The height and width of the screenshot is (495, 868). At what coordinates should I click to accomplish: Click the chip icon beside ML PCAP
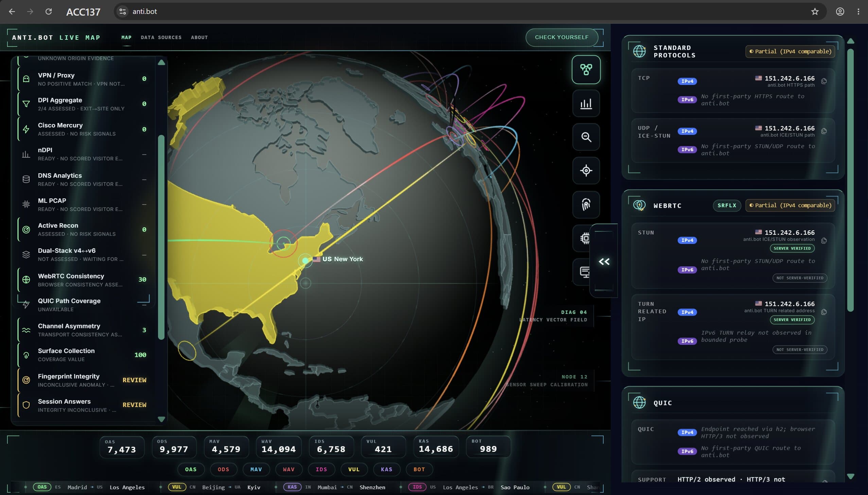26,204
